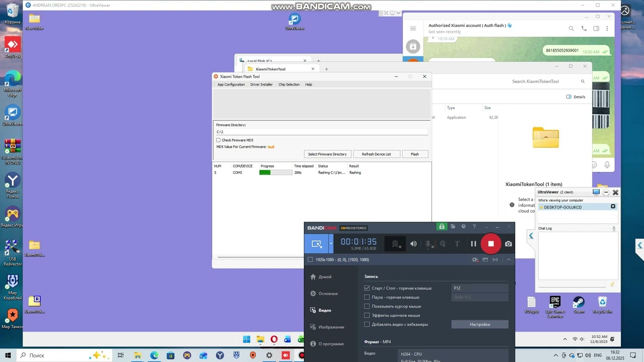The width and height of the screenshot is (644, 362).
Task: Open Settings gear in host taskbar
Action: [269, 355]
